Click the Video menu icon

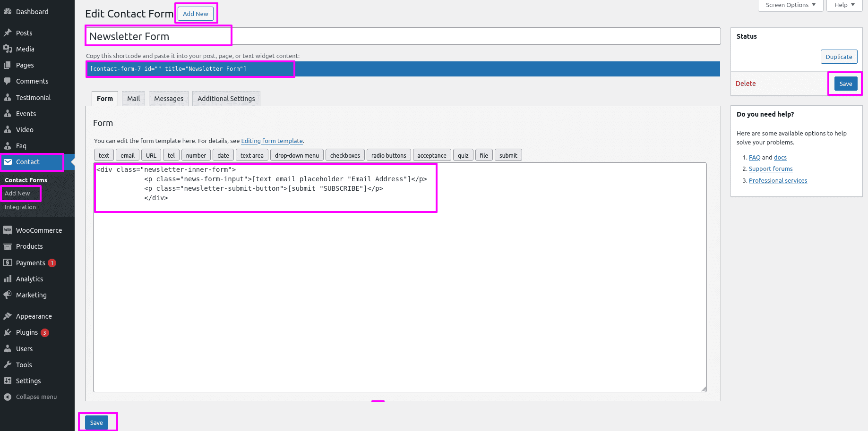pyautogui.click(x=8, y=129)
